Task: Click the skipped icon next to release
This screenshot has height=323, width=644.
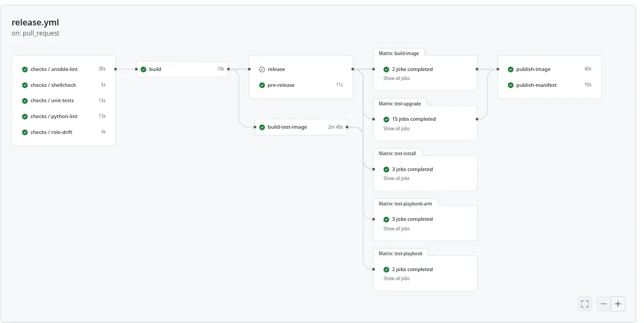Action: point(262,69)
